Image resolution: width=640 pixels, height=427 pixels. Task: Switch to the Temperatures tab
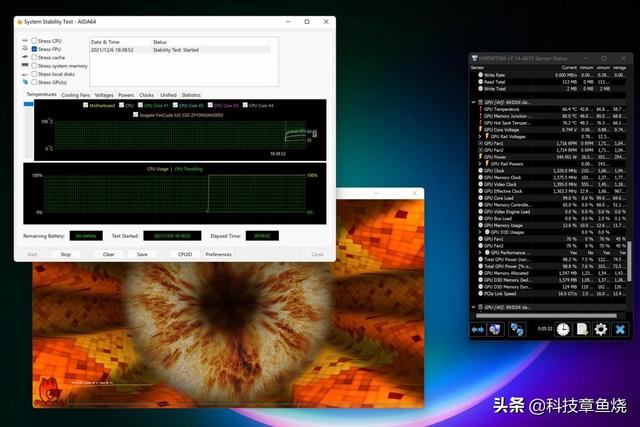click(x=42, y=94)
